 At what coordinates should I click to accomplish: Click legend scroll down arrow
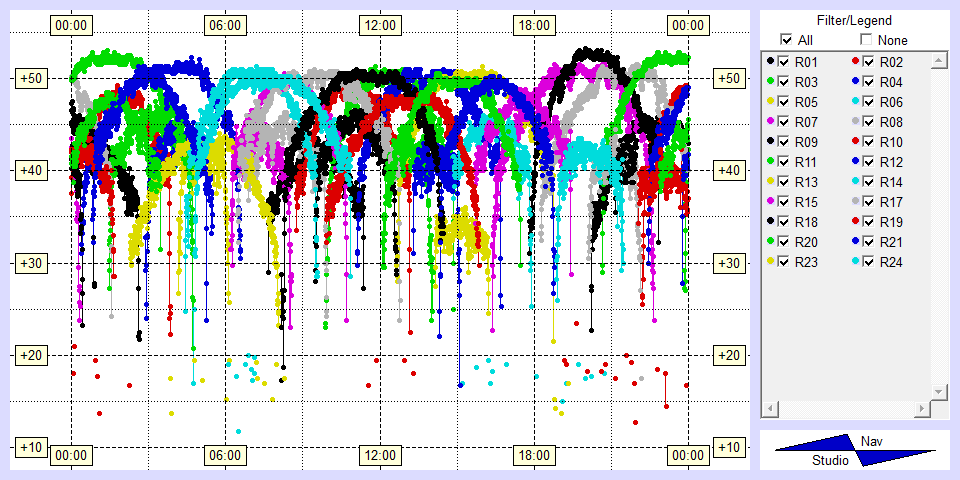938,391
